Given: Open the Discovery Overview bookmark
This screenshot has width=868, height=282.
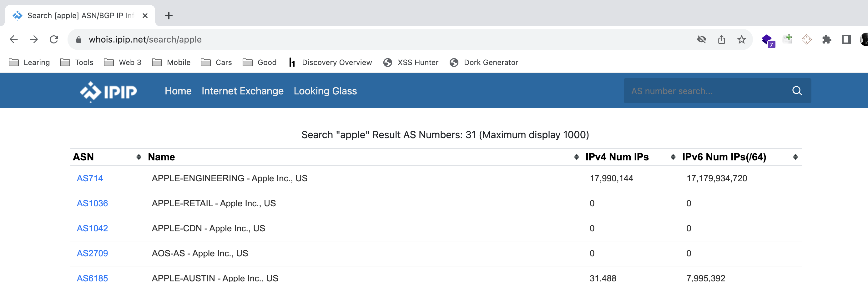Looking at the screenshot, I should tap(330, 62).
